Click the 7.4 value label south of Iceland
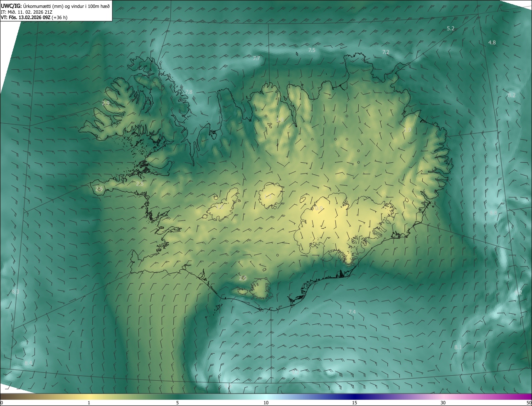Screen dimensions: 532x406 pos(352,312)
